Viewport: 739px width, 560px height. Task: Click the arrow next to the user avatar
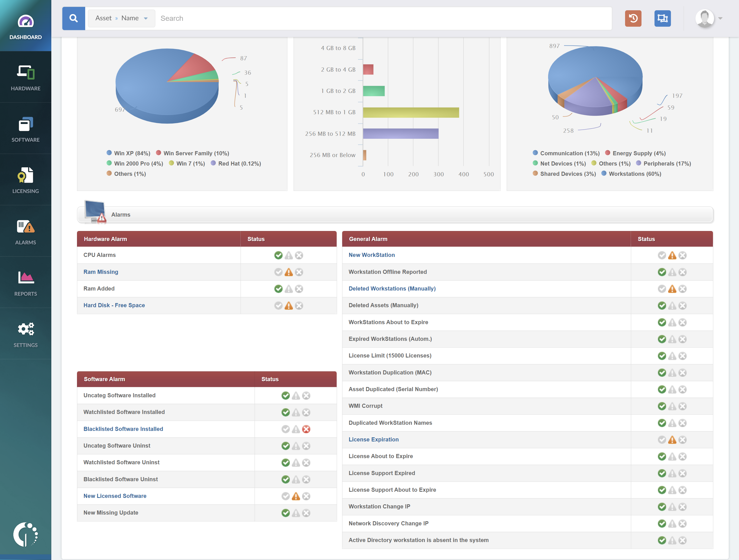point(720,18)
